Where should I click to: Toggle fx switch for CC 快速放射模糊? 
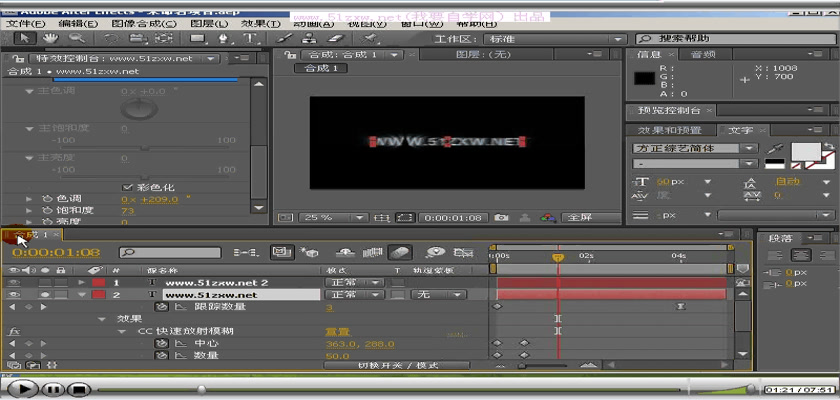pos(14,331)
